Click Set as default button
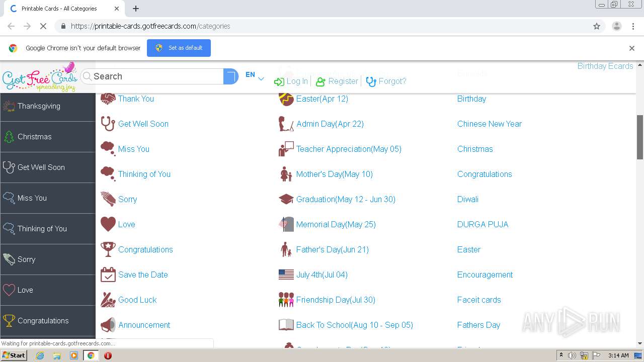644x362 pixels. [179, 48]
